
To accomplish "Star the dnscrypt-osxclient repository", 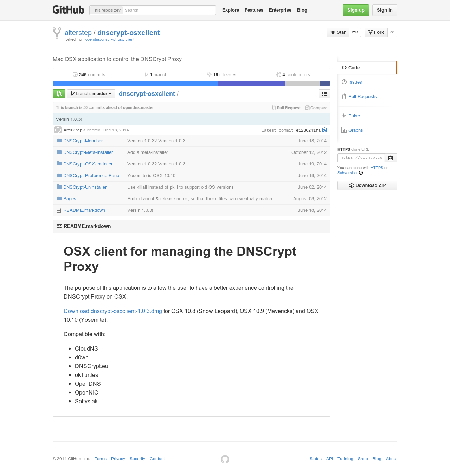I will click(338, 32).
